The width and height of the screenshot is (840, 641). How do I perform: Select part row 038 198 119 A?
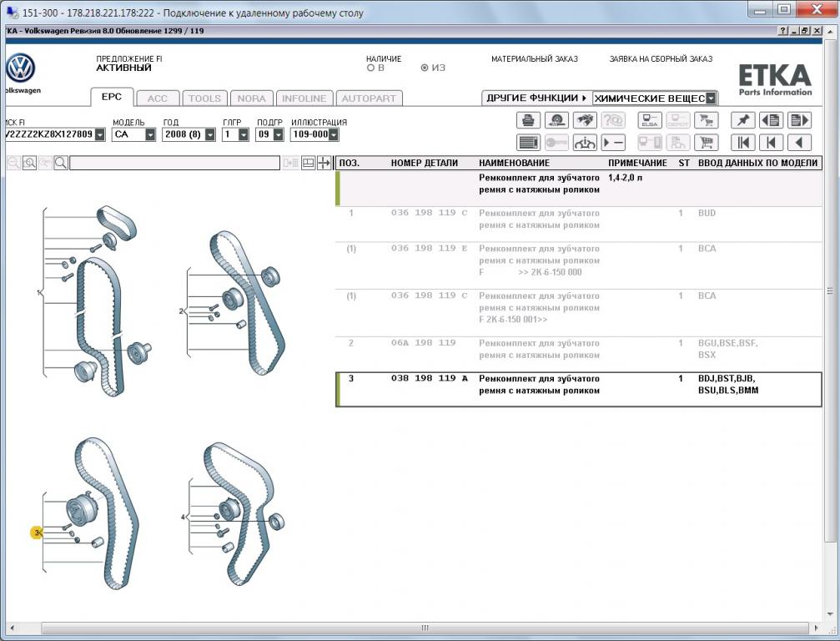click(579, 389)
